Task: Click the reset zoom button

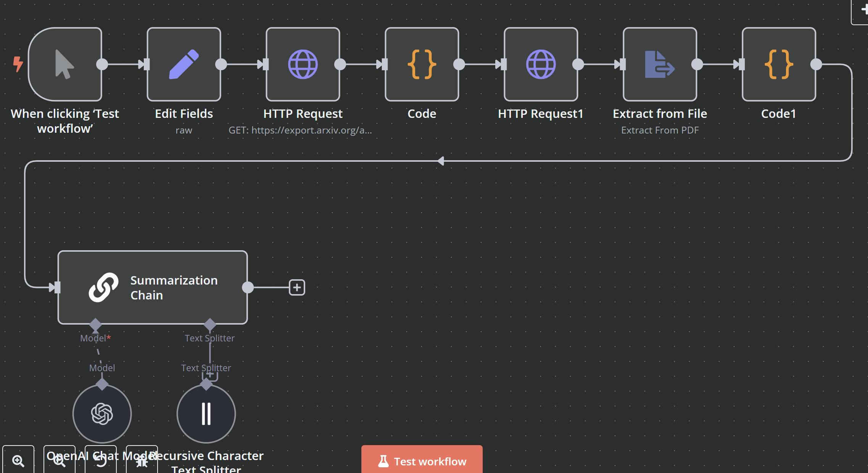Action: point(101,460)
